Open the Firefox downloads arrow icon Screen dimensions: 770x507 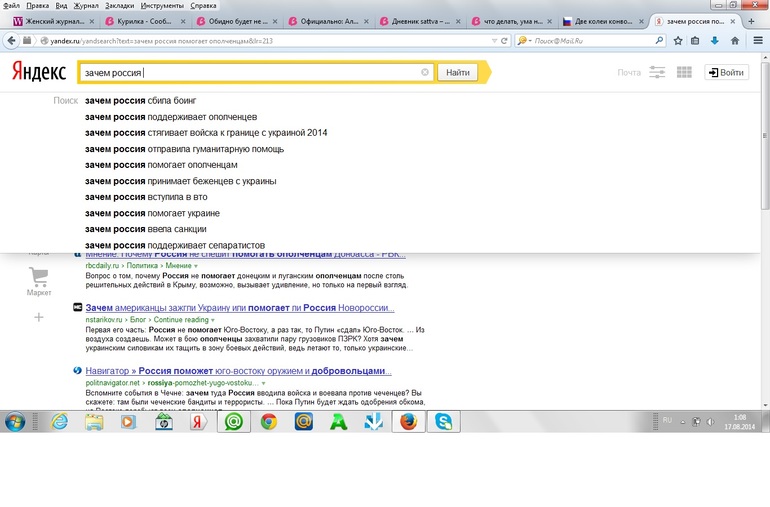714,40
